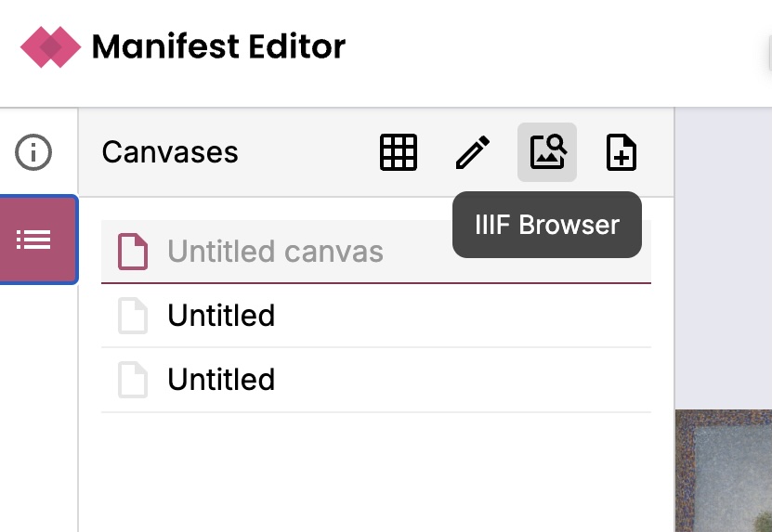
Task: Switch canvases to grid view
Action: tap(399, 152)
